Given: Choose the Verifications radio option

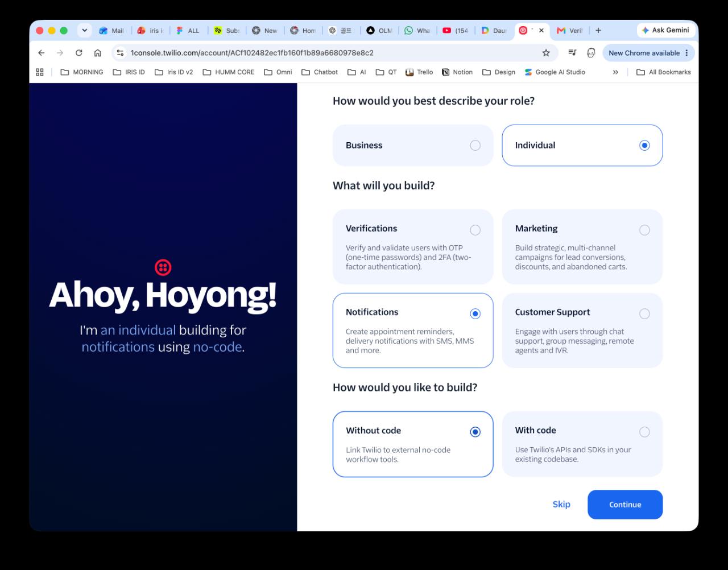Looking at the screenshot, I should pyautogui.click(x=475, y=230).
